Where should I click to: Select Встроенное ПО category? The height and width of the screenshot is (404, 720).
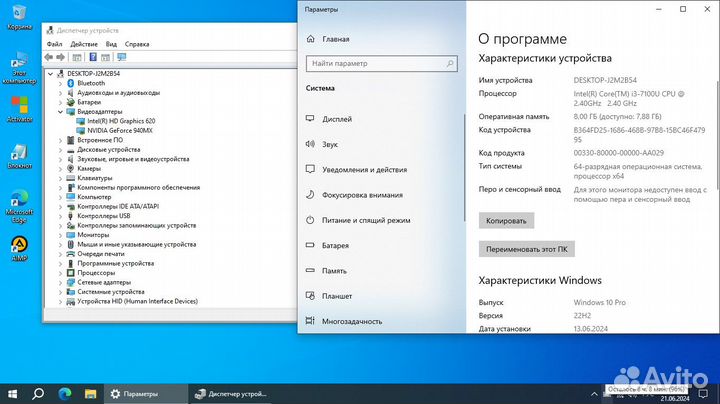(100, 140)
